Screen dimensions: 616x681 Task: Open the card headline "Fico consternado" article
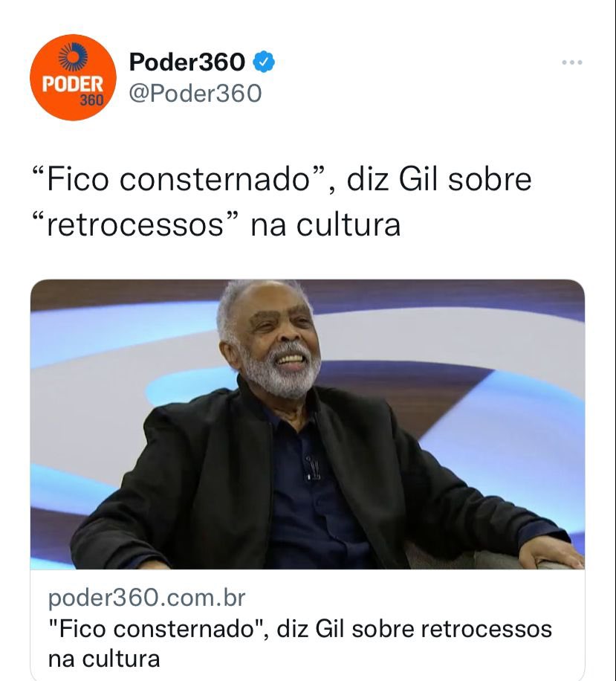tap(300, 644)
